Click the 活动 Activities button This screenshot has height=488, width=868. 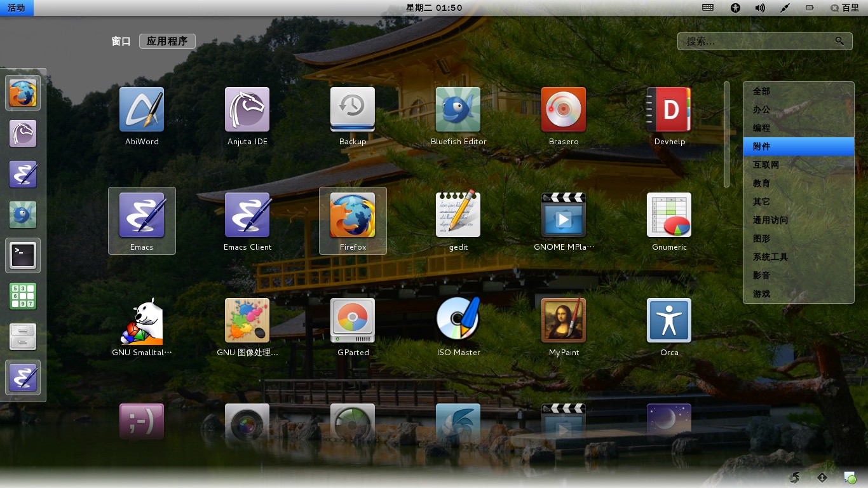(x=17, y=8)
